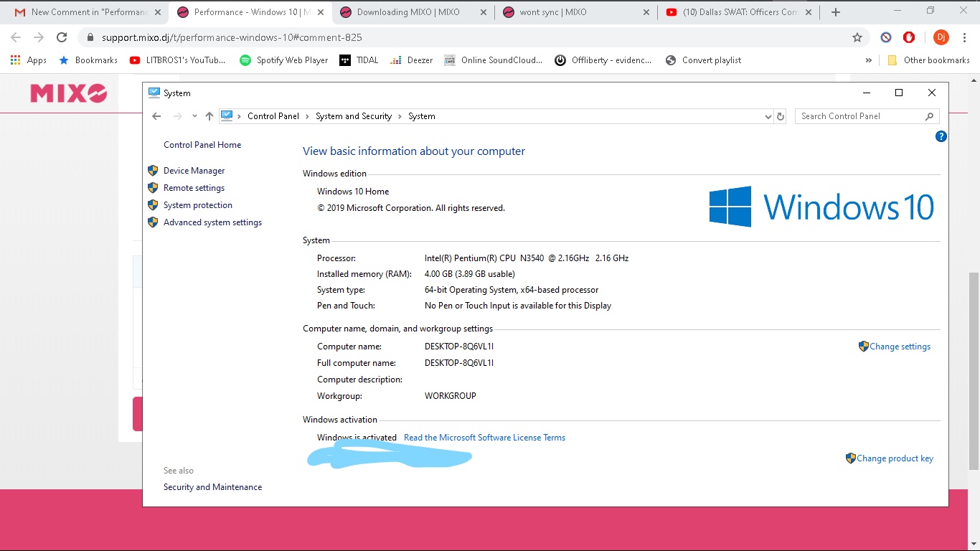Click the up arrow in System window navigation
Screen dimensions: 980x551
209,116
